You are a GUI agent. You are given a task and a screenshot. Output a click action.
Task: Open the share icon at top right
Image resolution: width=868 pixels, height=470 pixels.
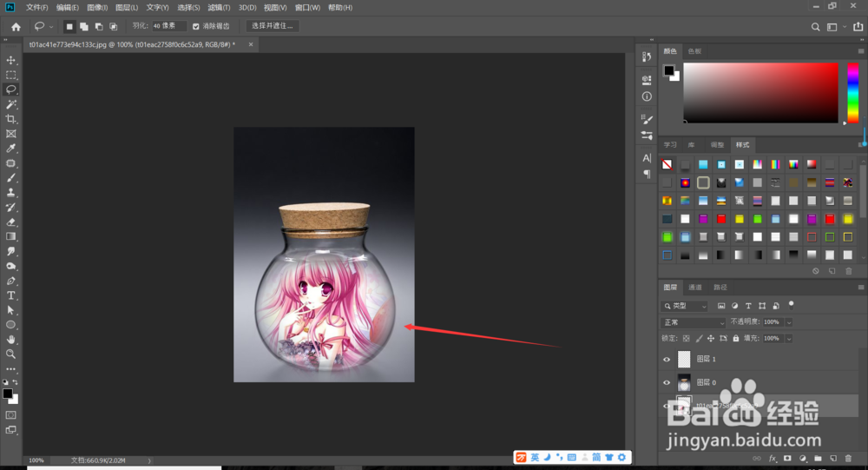(858, 26)
